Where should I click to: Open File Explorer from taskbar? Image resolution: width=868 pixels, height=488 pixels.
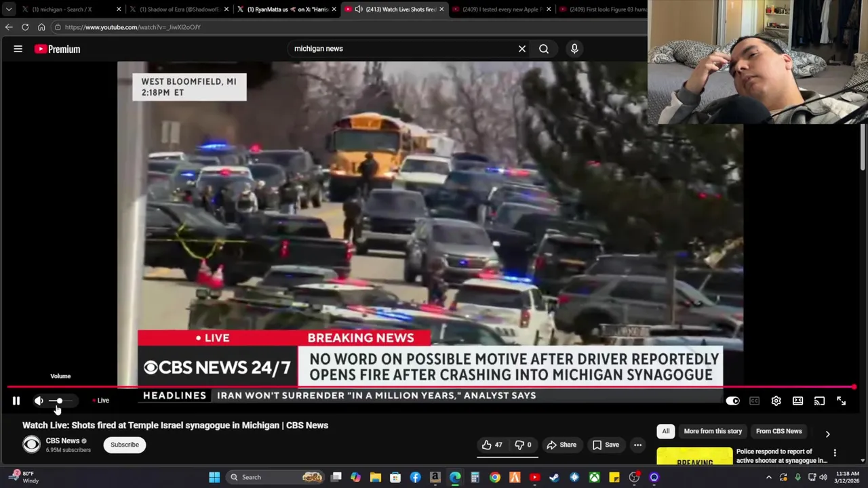tap(375, 477)
